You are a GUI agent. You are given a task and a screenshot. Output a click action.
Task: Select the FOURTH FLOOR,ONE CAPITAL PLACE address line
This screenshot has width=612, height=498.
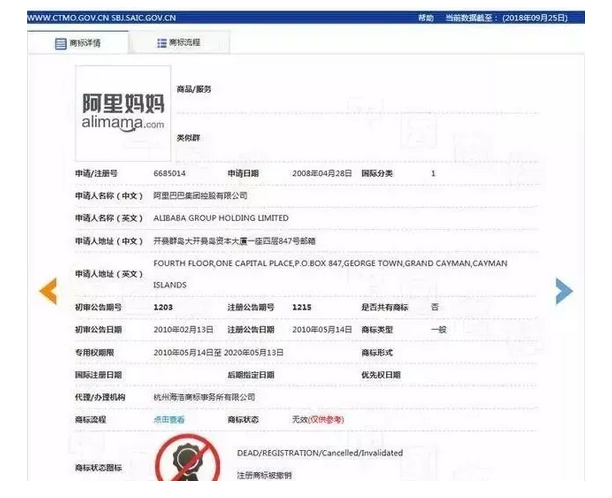pyautogui.click(x=330, y=264)
